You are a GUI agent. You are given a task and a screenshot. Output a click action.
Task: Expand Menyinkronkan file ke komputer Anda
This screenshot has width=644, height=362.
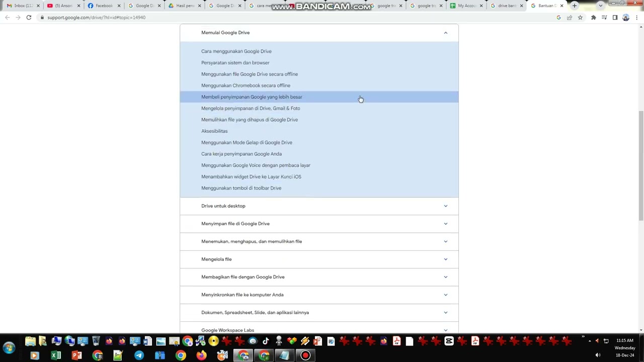click(x=319, y=295)
